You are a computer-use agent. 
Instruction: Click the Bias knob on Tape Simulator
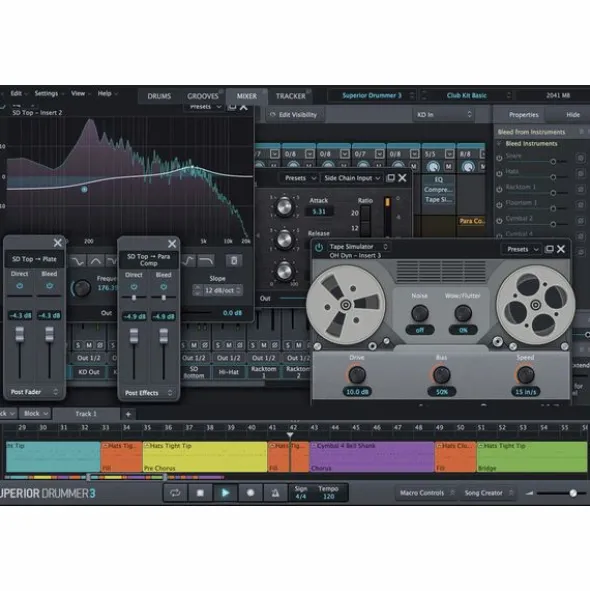(x=441, y=375)
